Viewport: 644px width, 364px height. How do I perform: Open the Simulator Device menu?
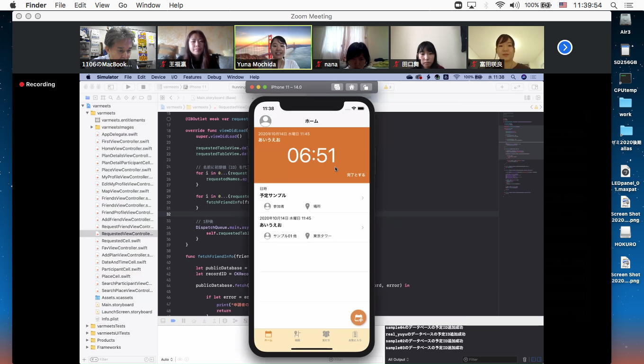click(158, 77)
